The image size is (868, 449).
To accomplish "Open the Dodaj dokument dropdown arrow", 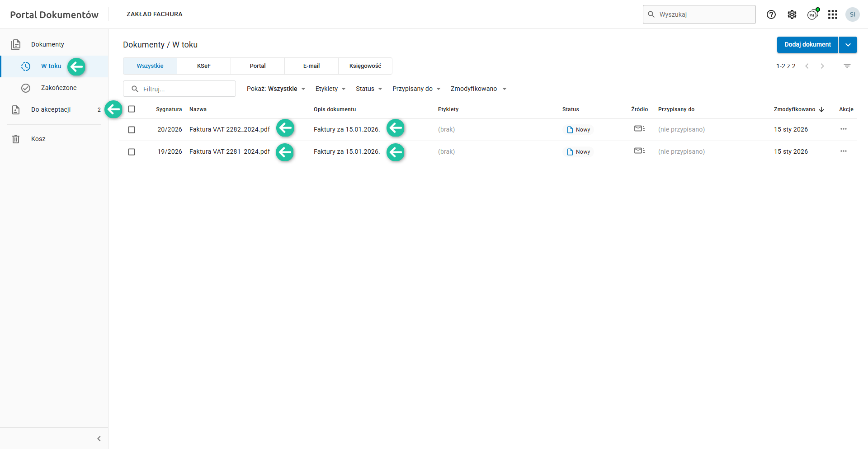I will (848, 45).
